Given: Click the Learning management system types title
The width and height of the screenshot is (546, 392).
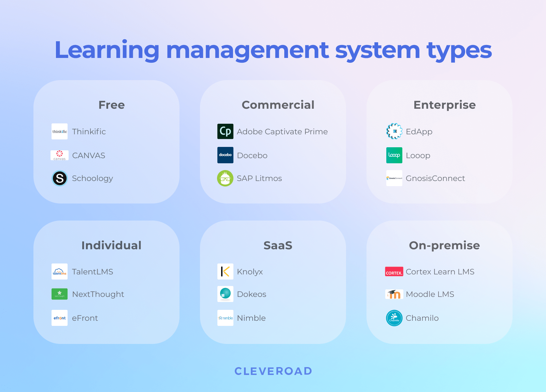Looking at the screenshot, I should click(x=273, y=50).
